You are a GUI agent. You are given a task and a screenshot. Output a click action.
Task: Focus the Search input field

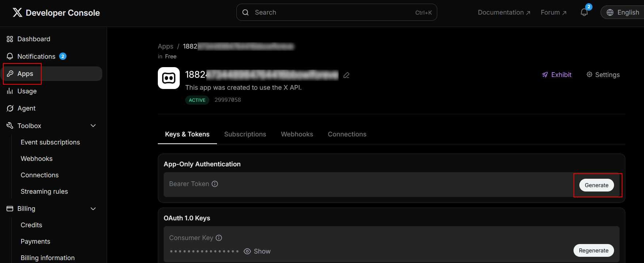click(336, 12)
